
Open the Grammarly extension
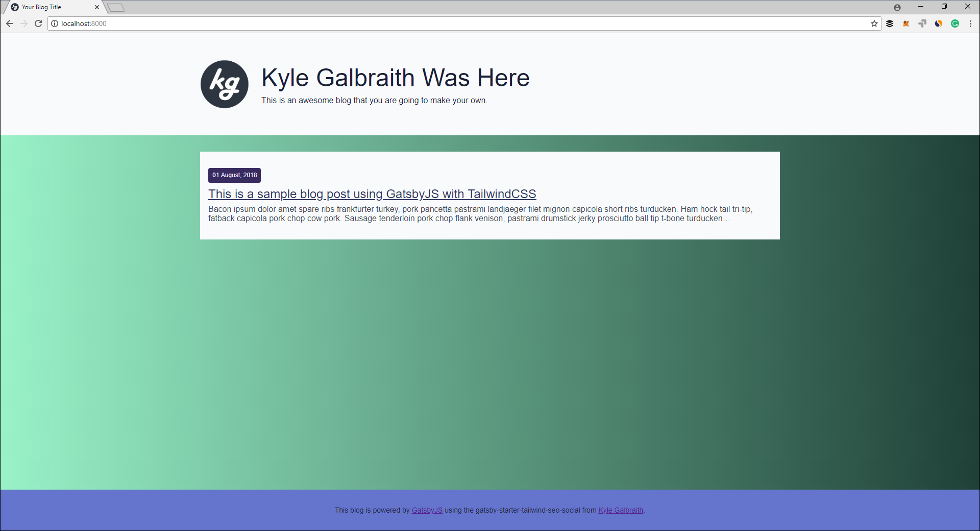955,23
